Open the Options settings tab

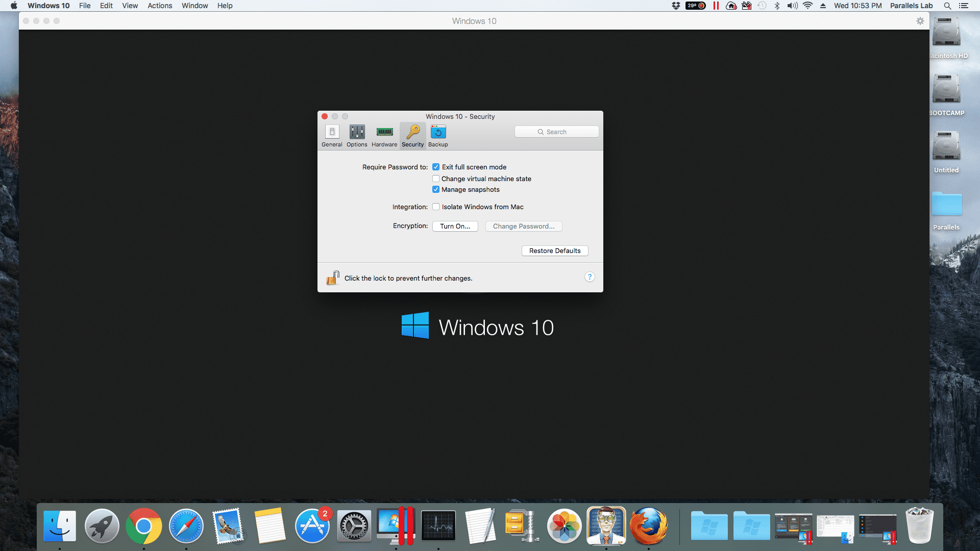tap(357, 136)
